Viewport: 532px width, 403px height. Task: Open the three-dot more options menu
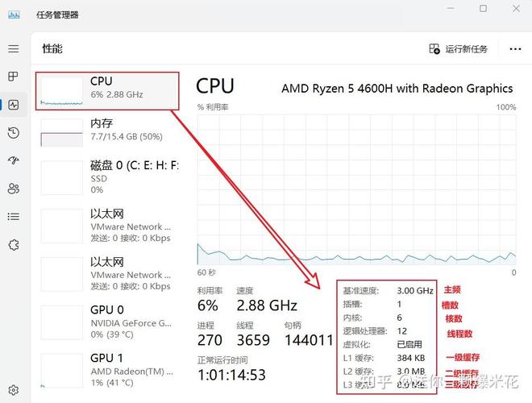[x=516, y=49]
